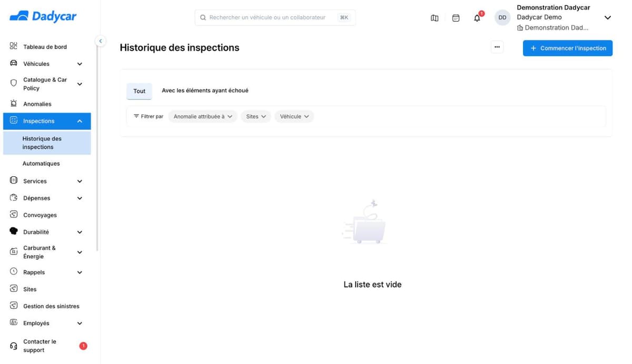
Task: Click the Filtrer par label
Action: click(x=152, y=116)
